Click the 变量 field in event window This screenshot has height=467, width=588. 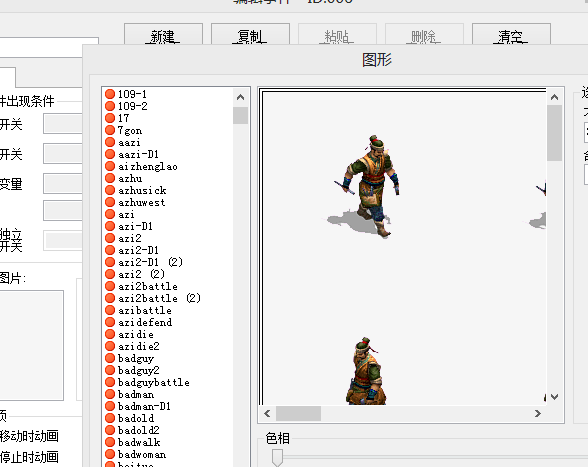63,183
